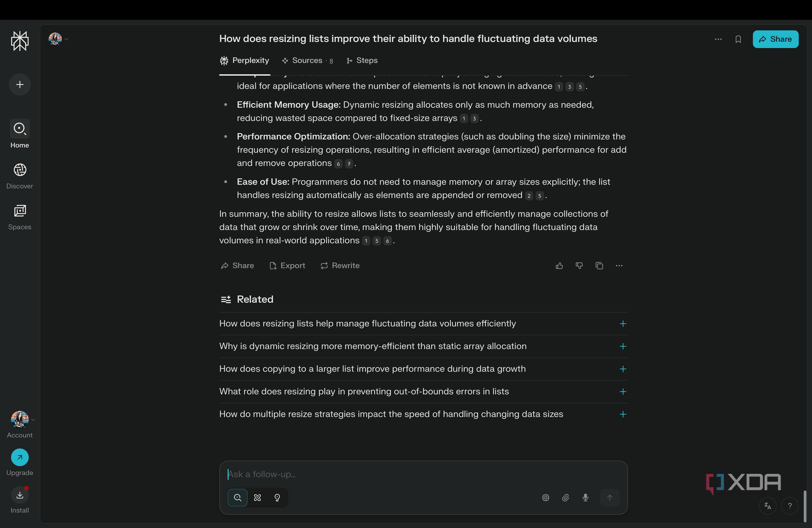Viewport: 812px width, 528px height.
Task: Start a new thread with plus icon
Action: [x=20, y=85]
